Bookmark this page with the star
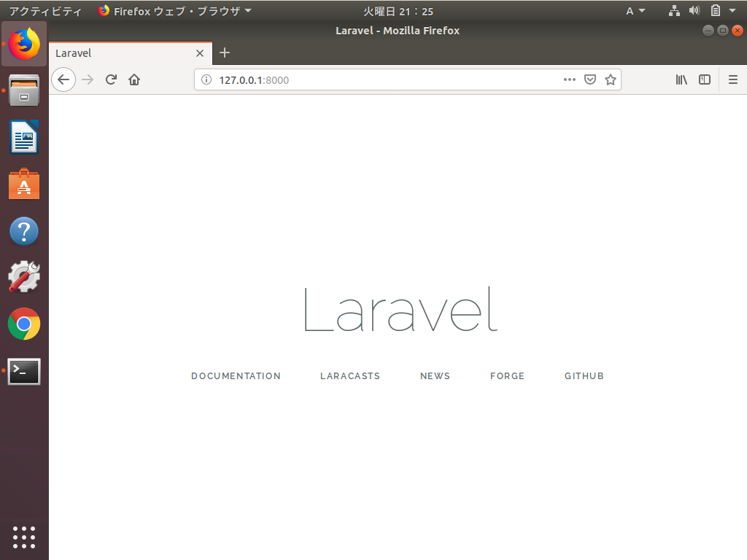Image resolution: width=747 pixels, height=560 pixels. tap(611, 79)
